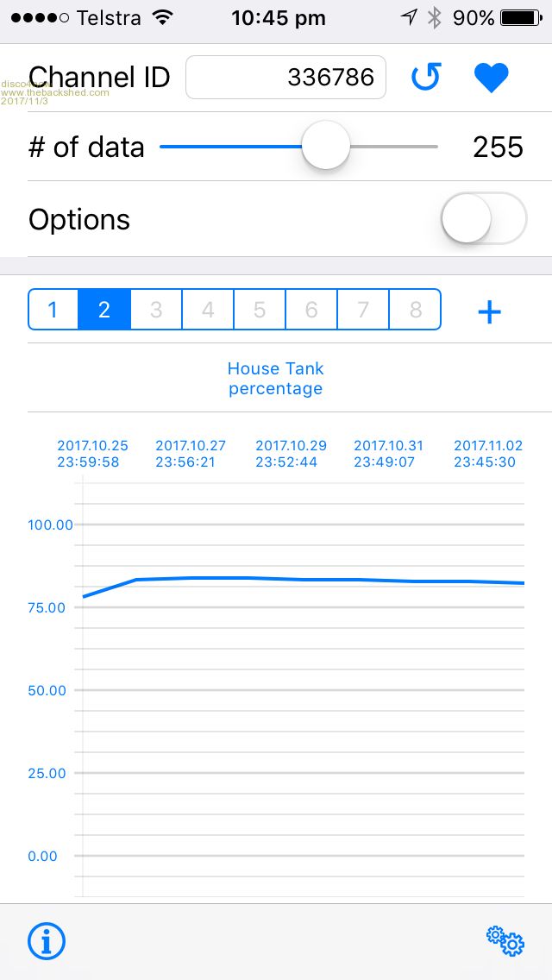Screen dimensions: 552x980
Task: Tap the location arrow in status bar
Action: (x=410, y=18)
